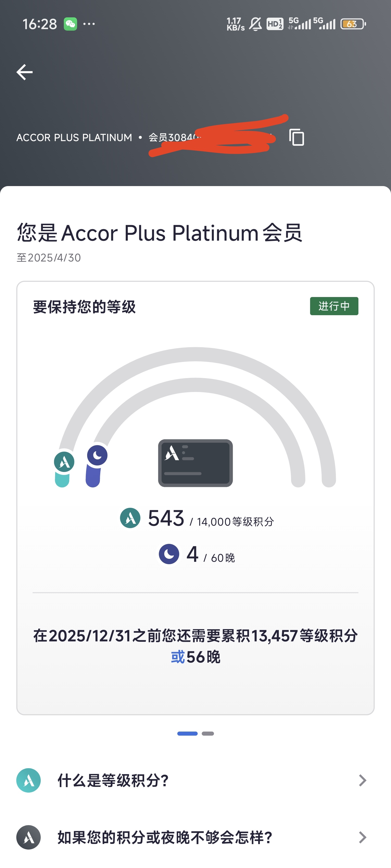Viewport: 391px width, 868px height.
Task: Open the 什么是等级积分? entry
Action: (x=195, y=780)
